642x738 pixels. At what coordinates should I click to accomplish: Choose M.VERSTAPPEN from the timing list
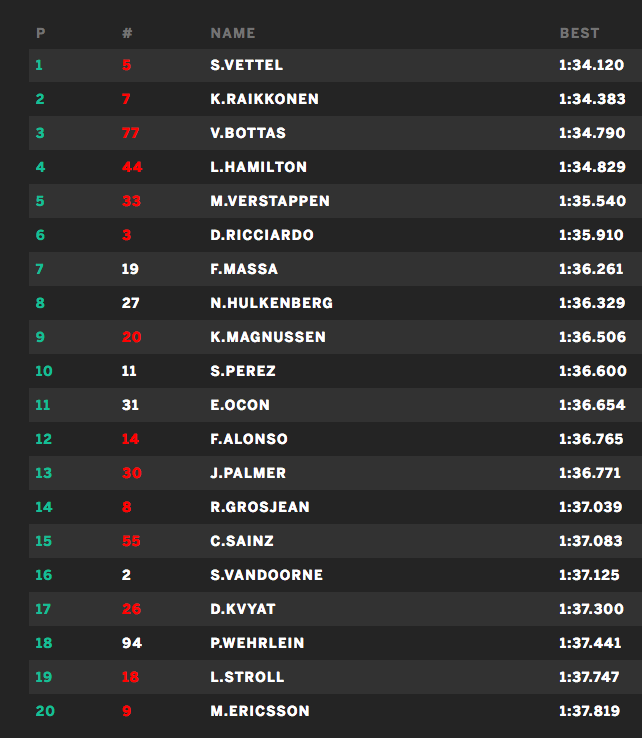click(x=269, y=201)
